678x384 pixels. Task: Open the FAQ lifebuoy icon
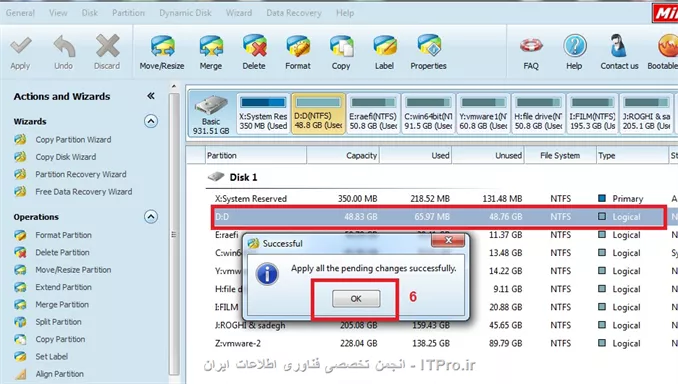531,46
